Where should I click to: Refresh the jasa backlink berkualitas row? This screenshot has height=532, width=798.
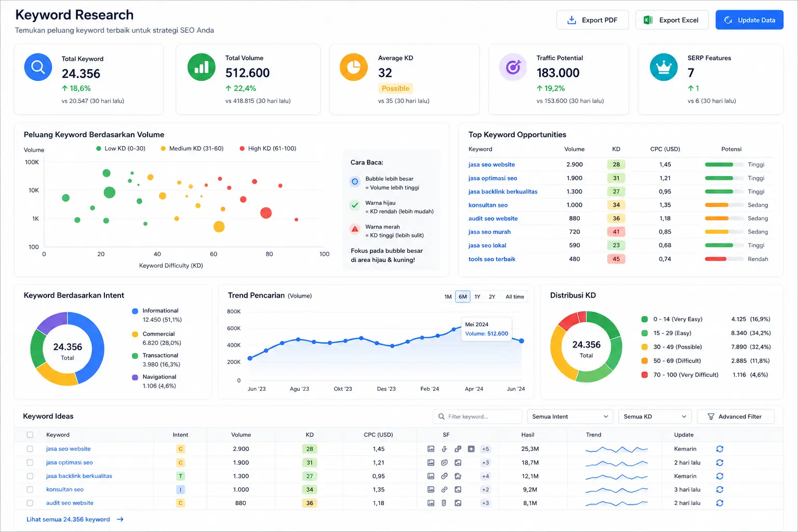[x=720, y=476]
